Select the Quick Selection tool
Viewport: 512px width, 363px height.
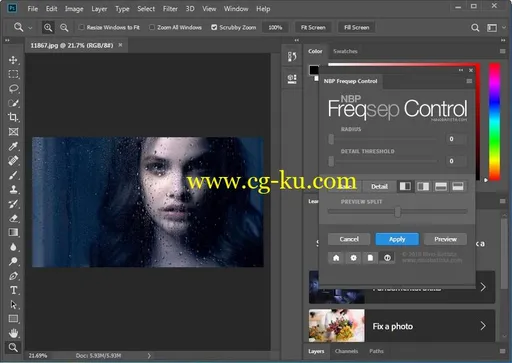[x=13, y=103]
